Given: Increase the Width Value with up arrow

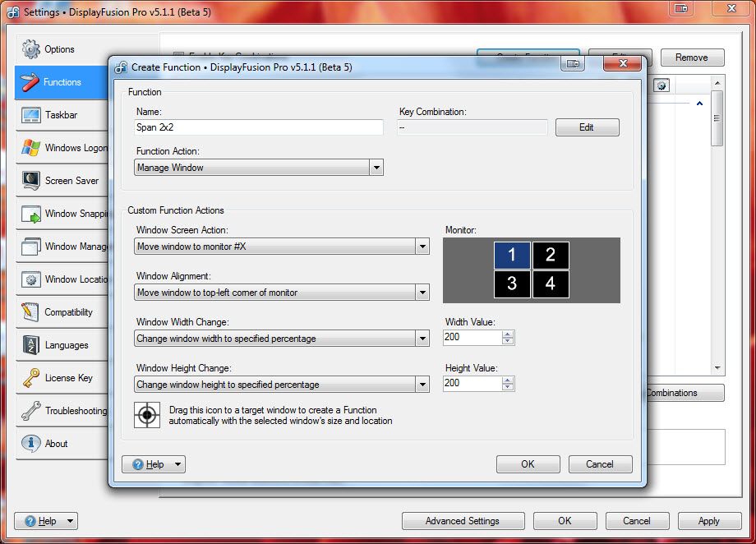Looking at the screenshot, I should [x=508, y=334].
